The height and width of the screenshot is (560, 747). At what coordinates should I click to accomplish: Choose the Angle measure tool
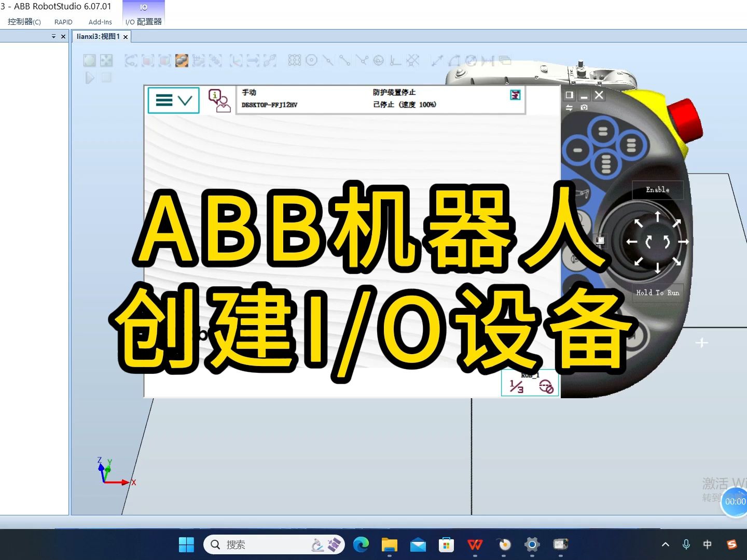(x=454, y=61)
